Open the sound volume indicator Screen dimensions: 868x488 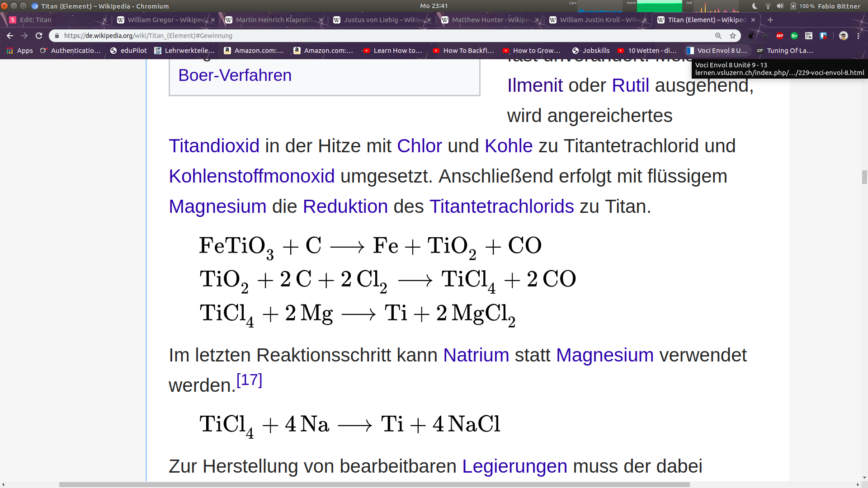780,6
